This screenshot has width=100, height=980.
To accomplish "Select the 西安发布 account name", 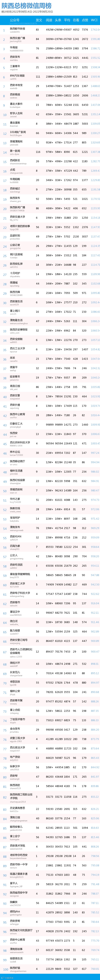I will tap(15, 57).
